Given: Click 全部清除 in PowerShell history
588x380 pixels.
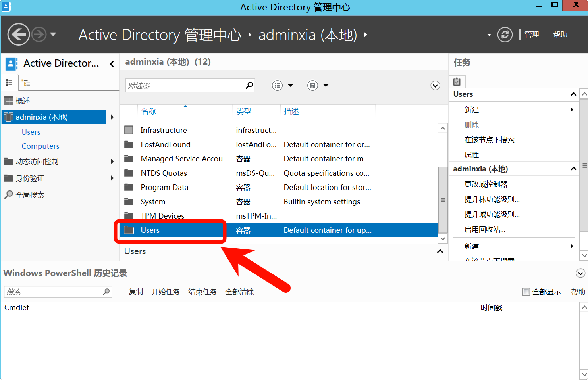Looking at the screenshot, I should click(x=239, y=292).
